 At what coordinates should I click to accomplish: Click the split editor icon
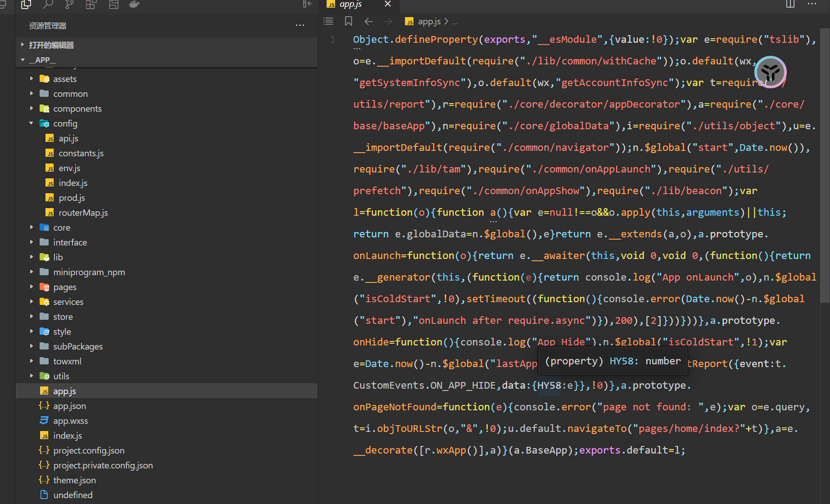click(x=790, y=4)
